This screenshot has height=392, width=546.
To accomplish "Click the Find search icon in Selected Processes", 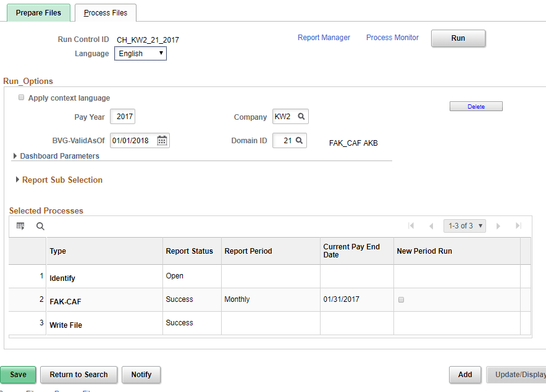I will pos(40,227).
